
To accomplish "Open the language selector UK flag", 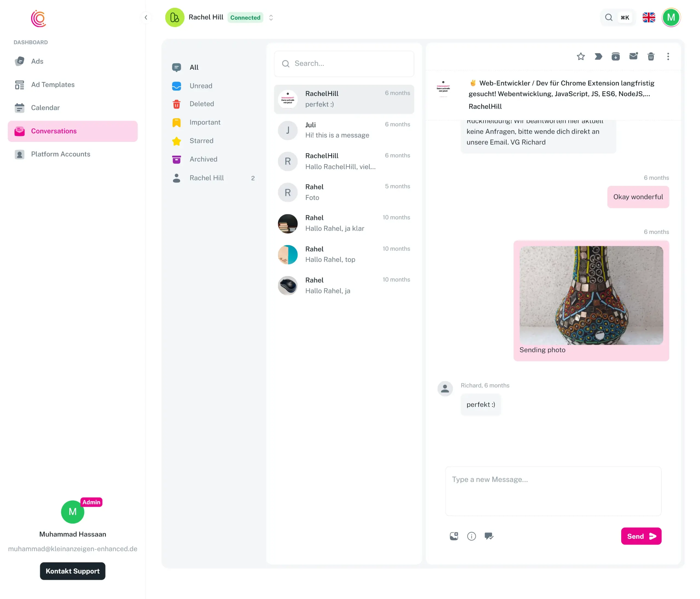I will point(648,17).
